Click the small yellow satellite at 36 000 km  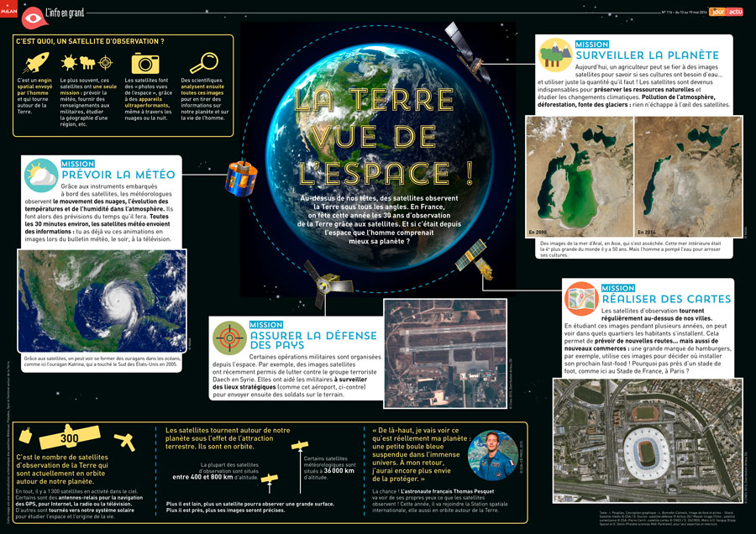point(299,445)
